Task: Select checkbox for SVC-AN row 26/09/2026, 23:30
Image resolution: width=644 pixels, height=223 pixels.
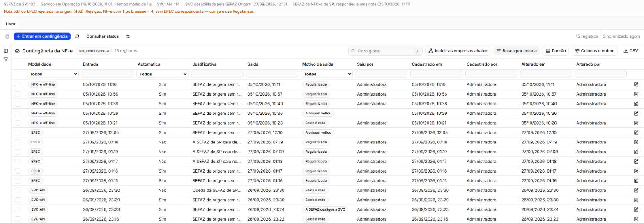Action: point(18,190)
